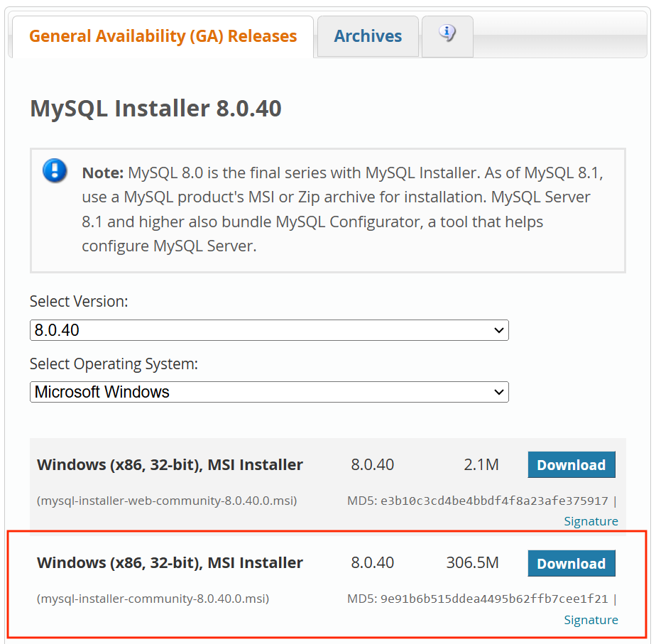Viewport: 656px width, 644px height.
Task: Open Signature link for 306.5M installer
Action: (x=591, y=620)
